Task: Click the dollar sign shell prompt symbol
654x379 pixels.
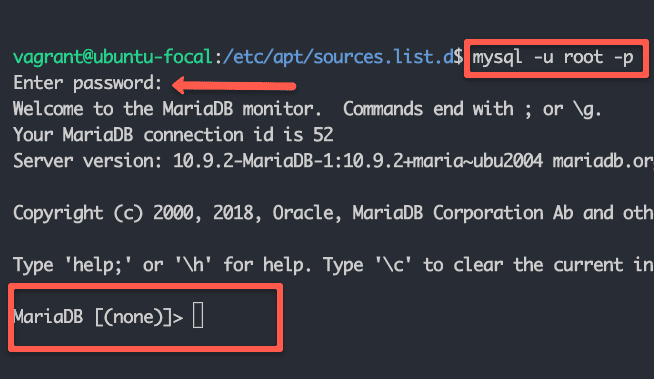Action: pyautogui.click(x=458, y=57)
